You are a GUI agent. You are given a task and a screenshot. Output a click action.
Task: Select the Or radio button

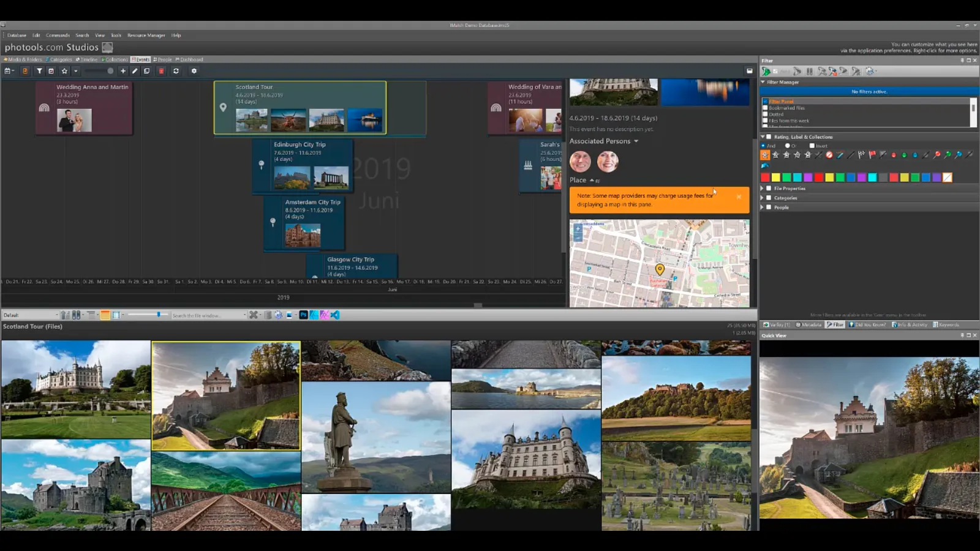coord(787,146)
